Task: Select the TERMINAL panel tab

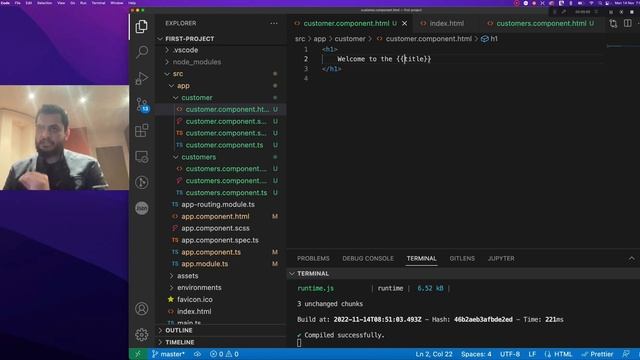Action: (421, 258)
